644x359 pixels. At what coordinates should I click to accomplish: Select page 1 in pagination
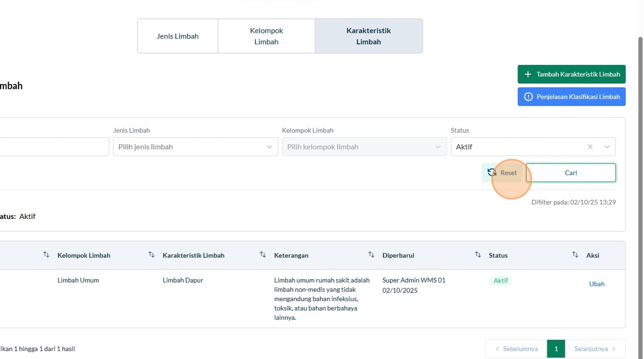tap(556, 349)
